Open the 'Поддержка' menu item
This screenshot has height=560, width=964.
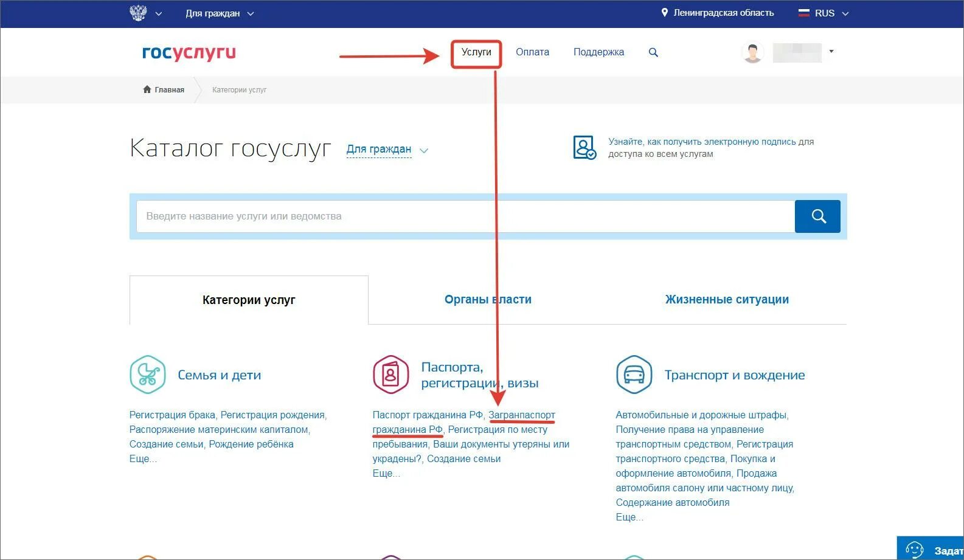[x=598, y=52]
